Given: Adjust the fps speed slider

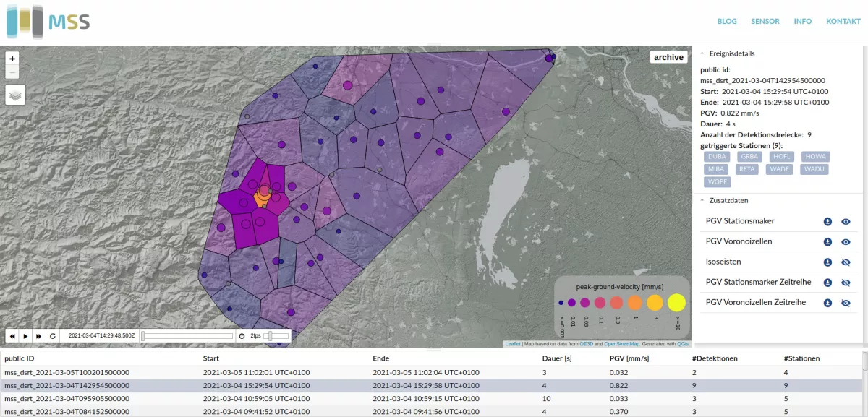Looking at the screenshot, I should point(270,336).
